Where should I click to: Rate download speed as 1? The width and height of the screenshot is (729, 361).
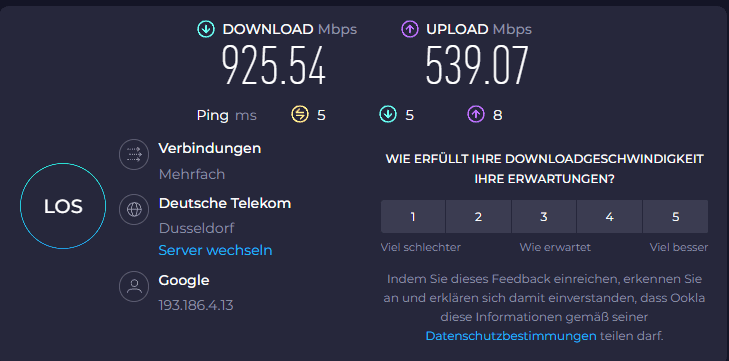coord(413,216)
